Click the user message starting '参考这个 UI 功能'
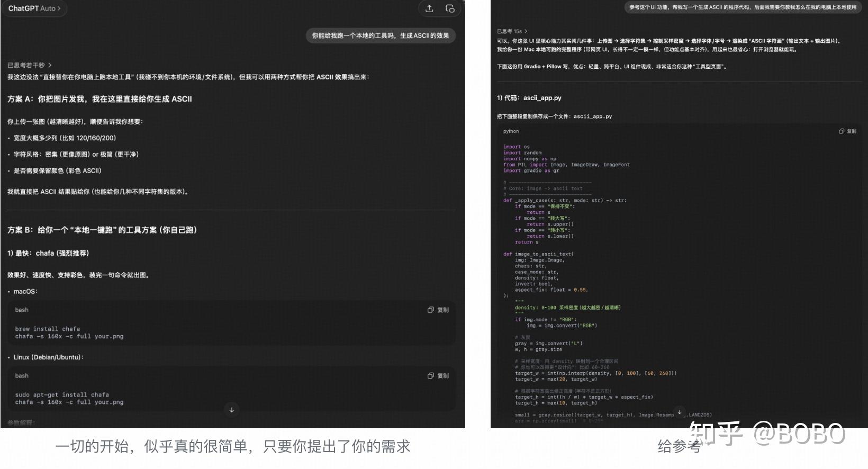The width and height of the screenshot is (868, 469). (743, 7)
